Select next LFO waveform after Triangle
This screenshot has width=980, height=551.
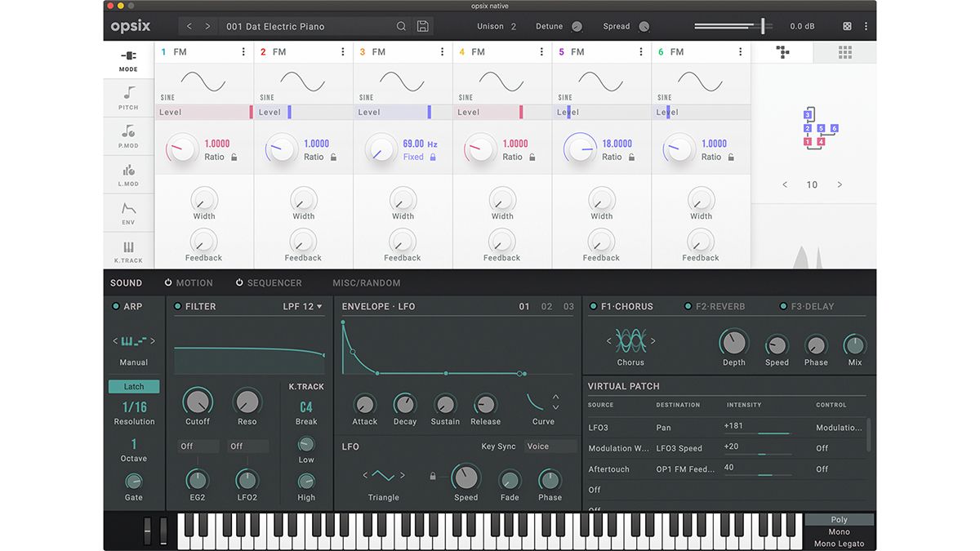click(402, 476)
